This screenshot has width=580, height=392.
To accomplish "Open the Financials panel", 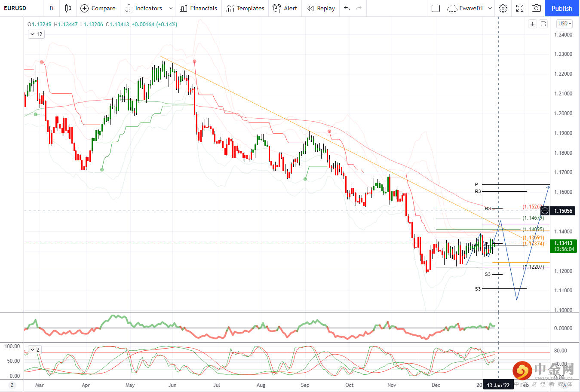I will (x=198, y=8).
